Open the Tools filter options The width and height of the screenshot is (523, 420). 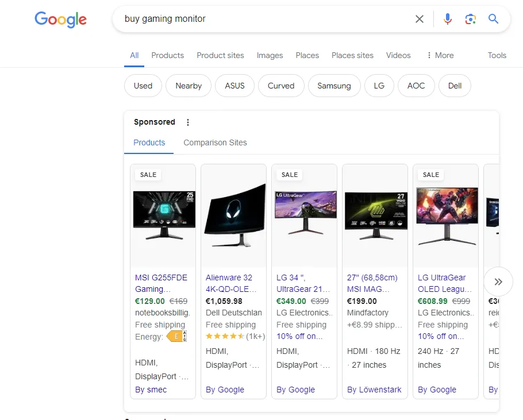click(497, 55)
